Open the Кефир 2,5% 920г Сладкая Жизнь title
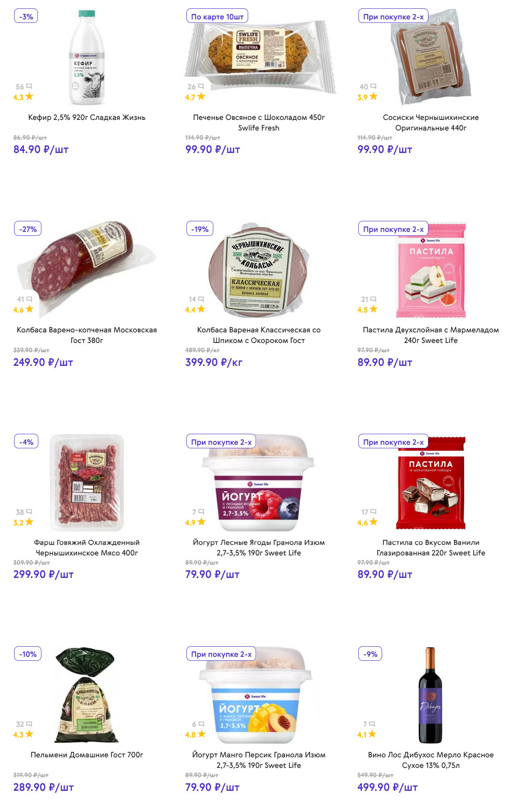This screenshot has height=812, width=532. click(87, 117)
